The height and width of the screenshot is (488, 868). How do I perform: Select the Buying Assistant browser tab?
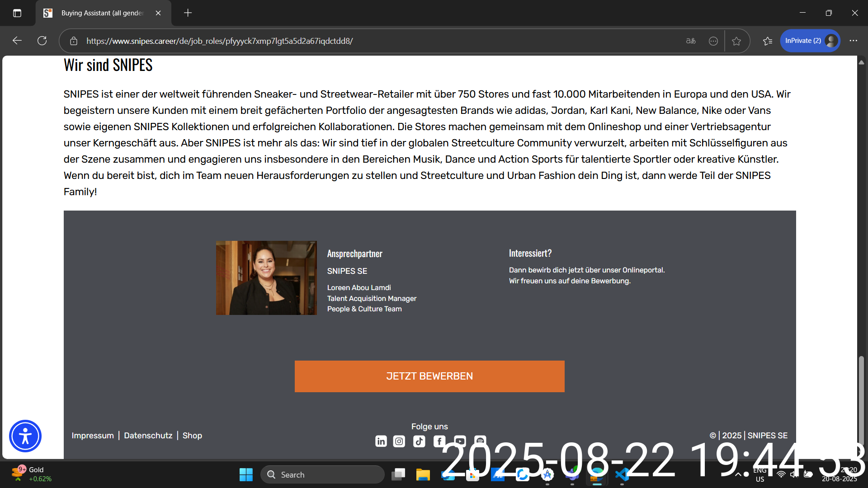[x=102, y=13]
